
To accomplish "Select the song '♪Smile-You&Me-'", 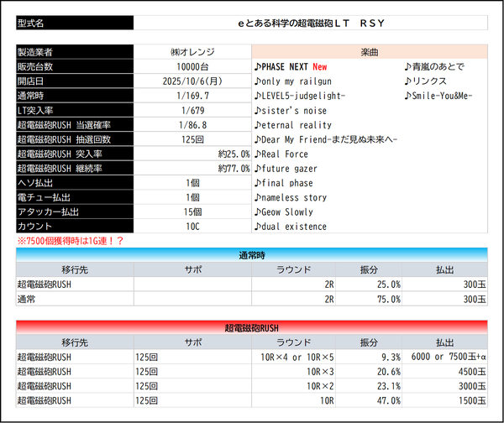I will (438, 96).
